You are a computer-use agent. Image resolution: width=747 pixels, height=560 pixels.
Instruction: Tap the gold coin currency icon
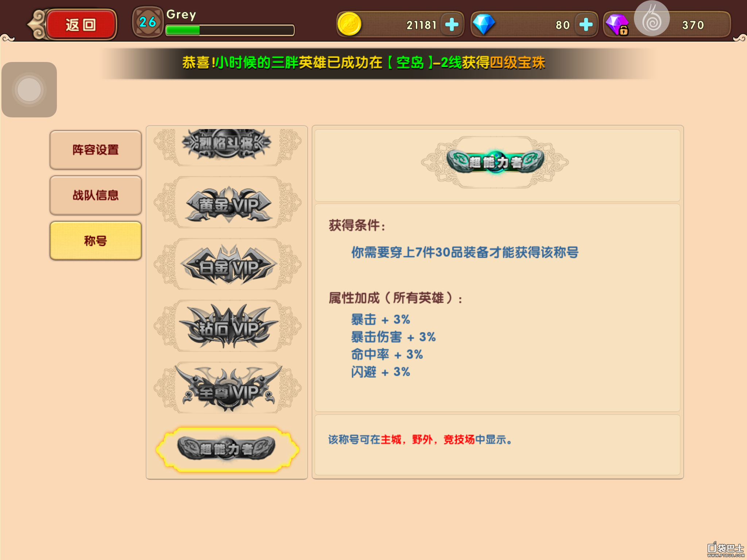(x=349, y=24)
